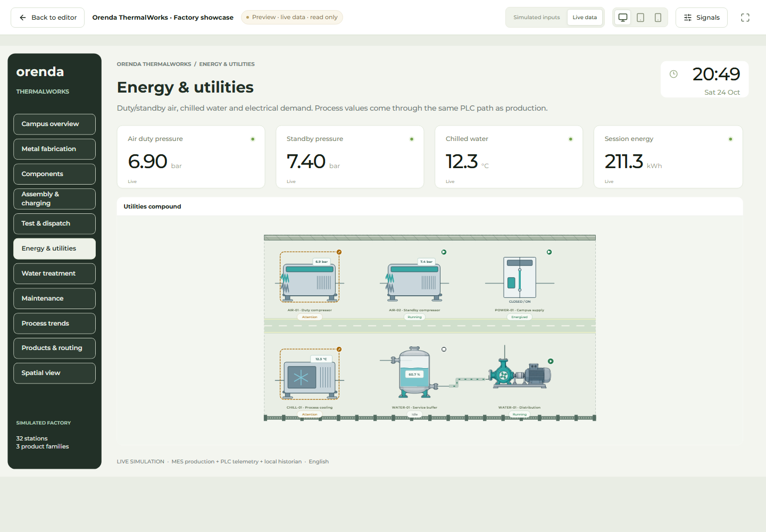
Task: Click the Chilled water 12.3 value
Action: coord(462,161)
